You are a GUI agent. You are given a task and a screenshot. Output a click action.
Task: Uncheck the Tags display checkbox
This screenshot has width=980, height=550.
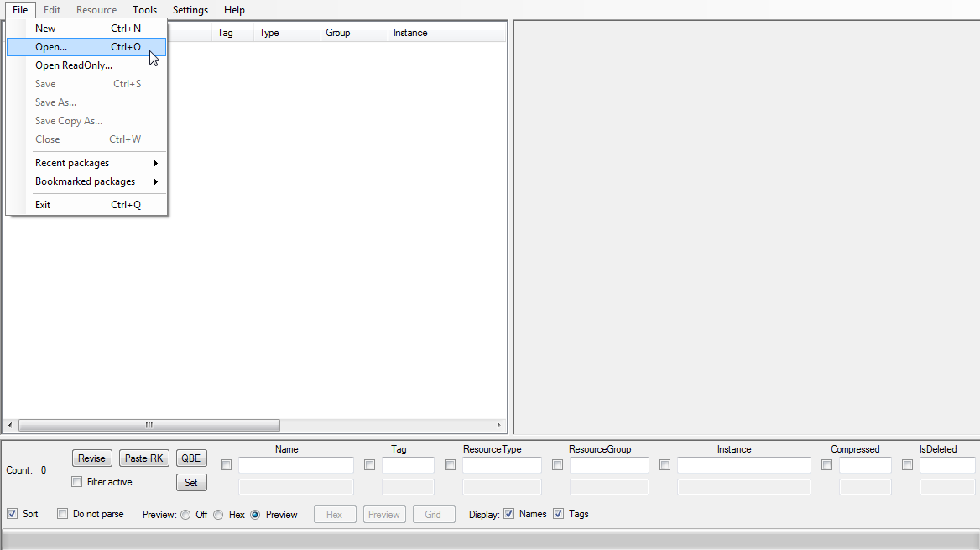[x=559, y=514]
